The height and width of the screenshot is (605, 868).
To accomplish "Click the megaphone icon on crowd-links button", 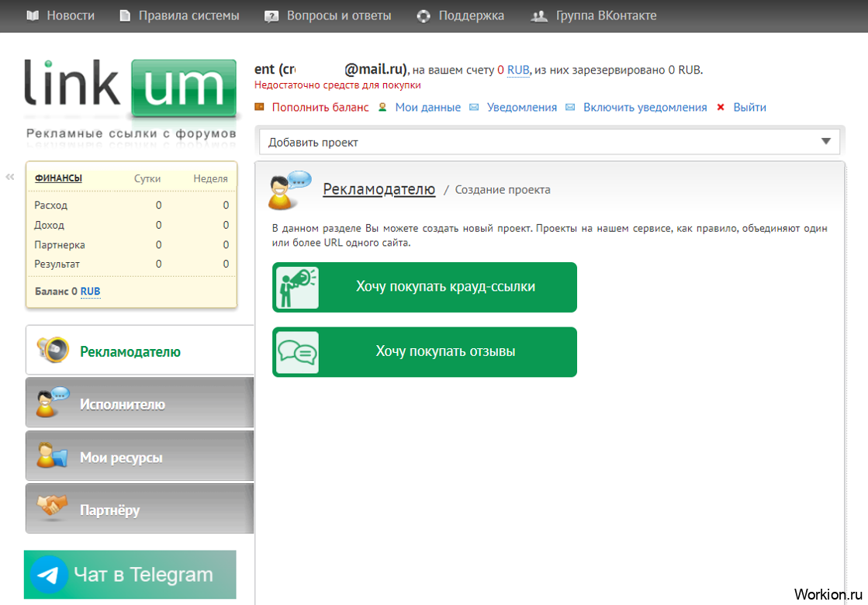I will tap(297, 287).
